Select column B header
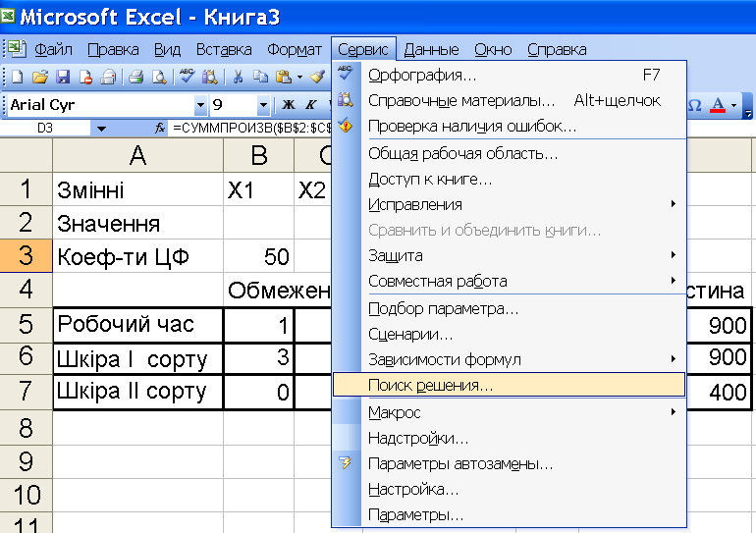This screenshot has width=756, height=533. (x=259, y=155)
